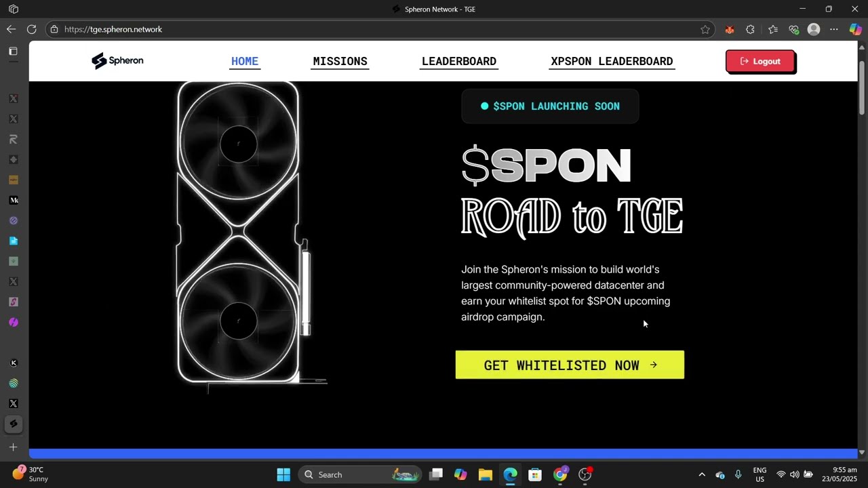Select the active Spheron vertical tab
This screenshot has height=488, width=868.
pos(14,424)
